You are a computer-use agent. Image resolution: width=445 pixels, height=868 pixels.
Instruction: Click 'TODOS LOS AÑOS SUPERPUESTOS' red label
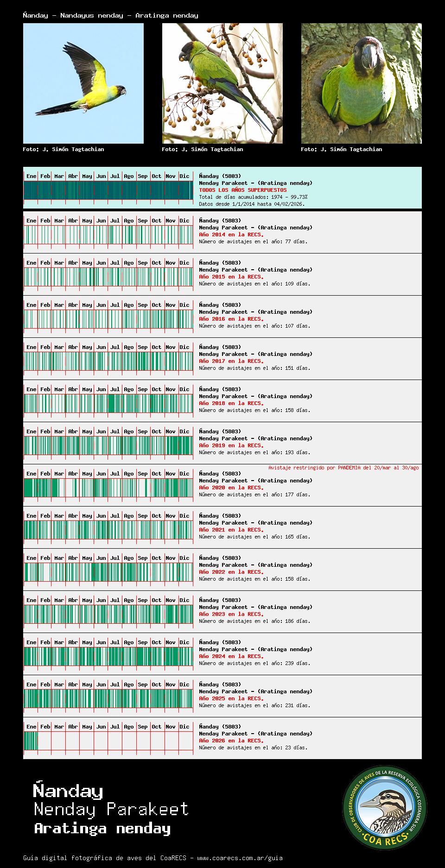coord(242,190)
